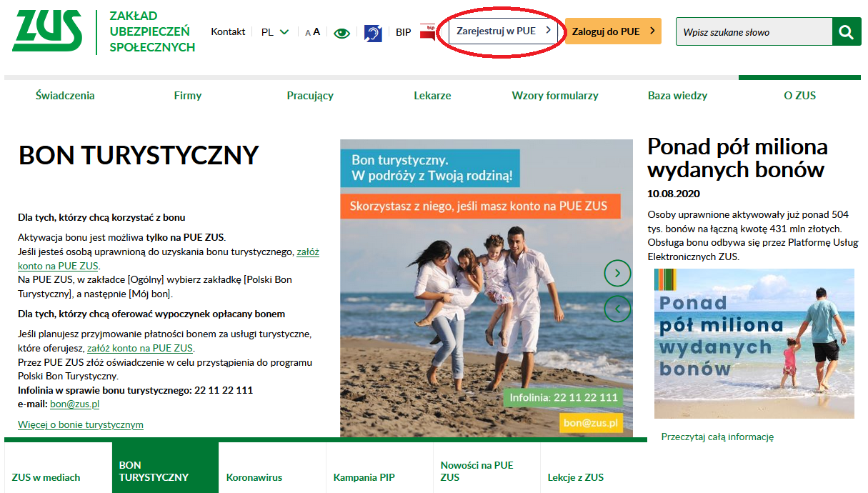Image resolution: width=868 pixels, height=493 pixels.
Task: Select the larger font size A
Action: tap(316, 32)
